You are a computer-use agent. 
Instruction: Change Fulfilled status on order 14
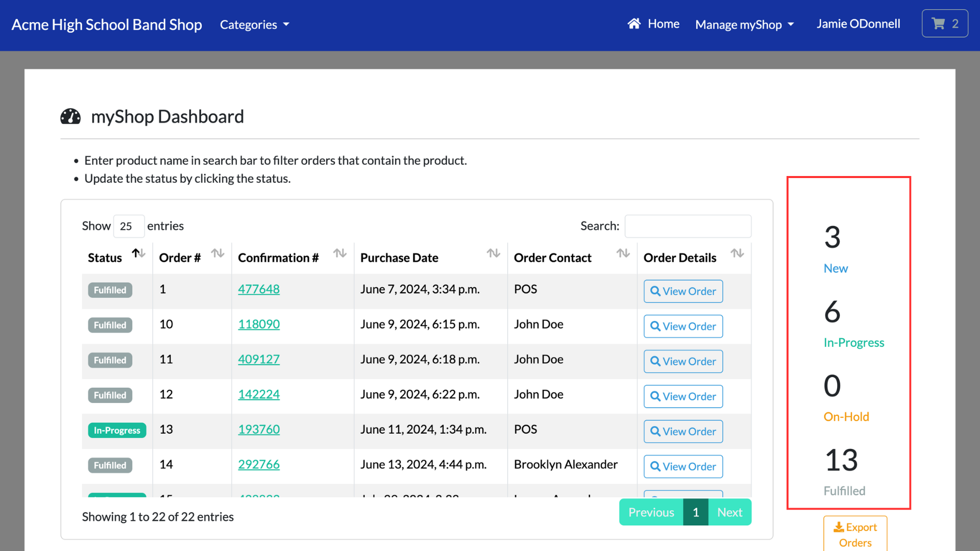(x=110, y=465)
